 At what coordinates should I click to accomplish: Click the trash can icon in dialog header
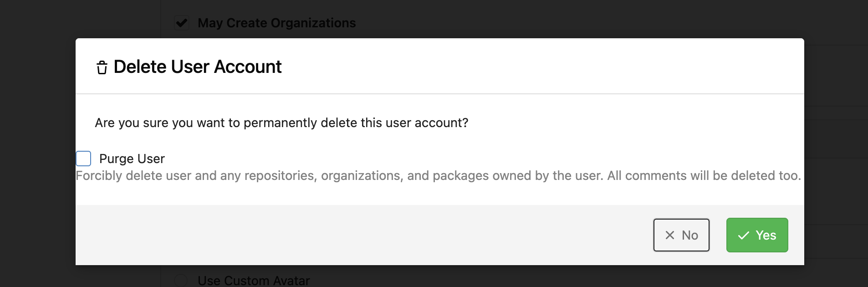pos(102,67)
